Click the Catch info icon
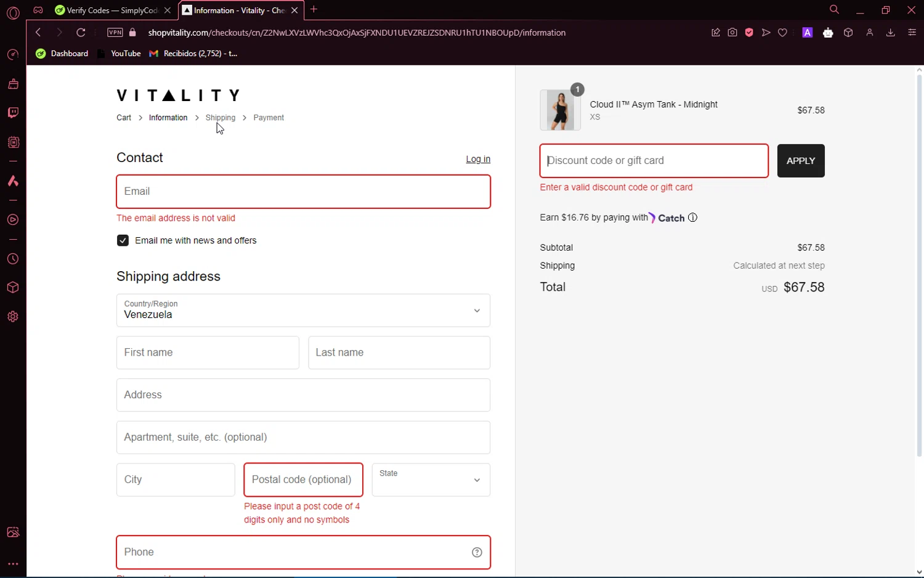924x578 pixels. (692, 218)
